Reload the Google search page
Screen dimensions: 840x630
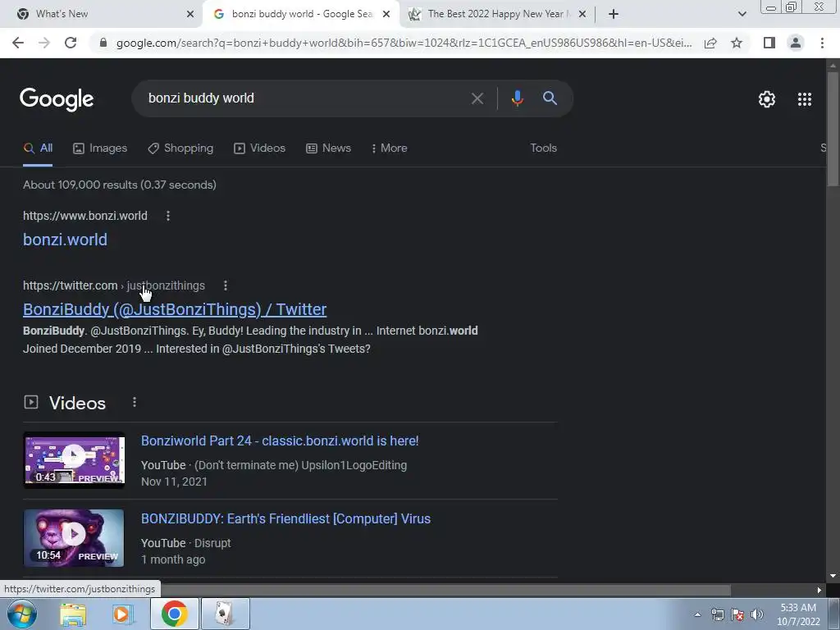(71, 43)
